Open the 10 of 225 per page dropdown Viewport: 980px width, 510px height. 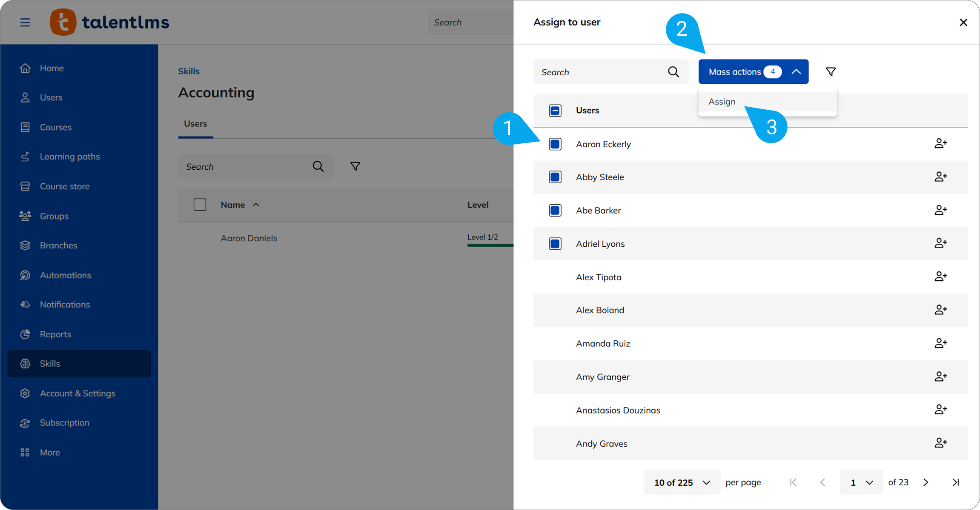tap(682, 482)
